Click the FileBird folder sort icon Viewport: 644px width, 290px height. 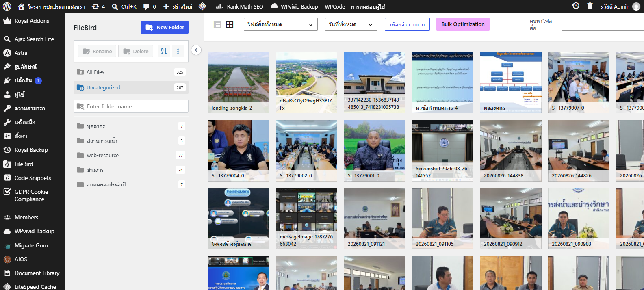[164, 51]
